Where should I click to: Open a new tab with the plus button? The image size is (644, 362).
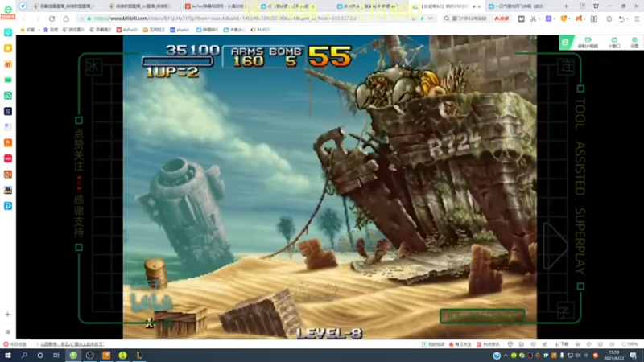point(567,6)
